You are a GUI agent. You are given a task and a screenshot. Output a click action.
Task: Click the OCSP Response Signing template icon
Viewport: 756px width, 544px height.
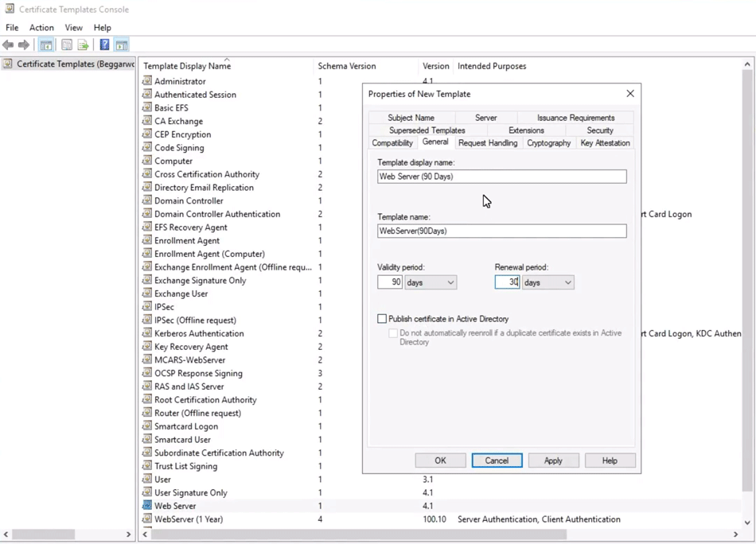click(x=147, y=373)
